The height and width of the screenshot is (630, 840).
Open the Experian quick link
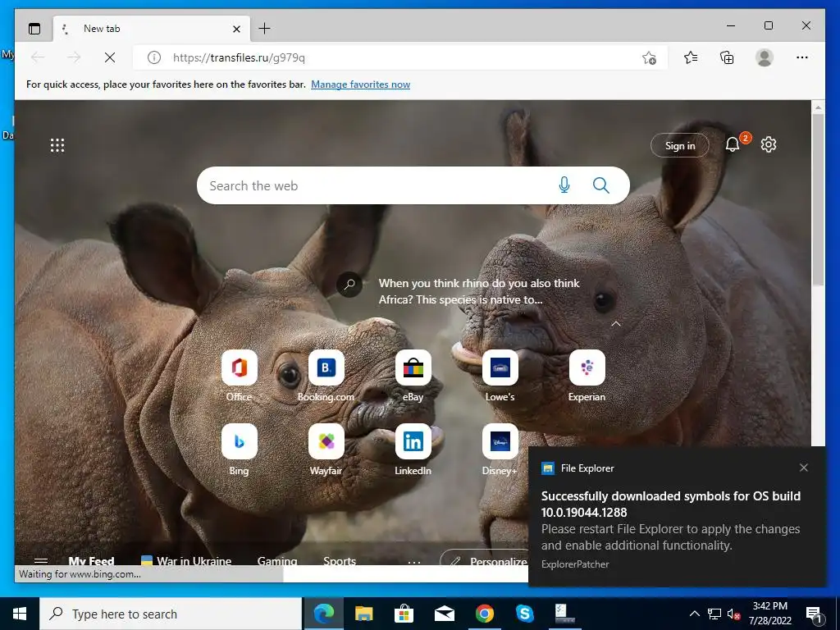click(587, 376)
